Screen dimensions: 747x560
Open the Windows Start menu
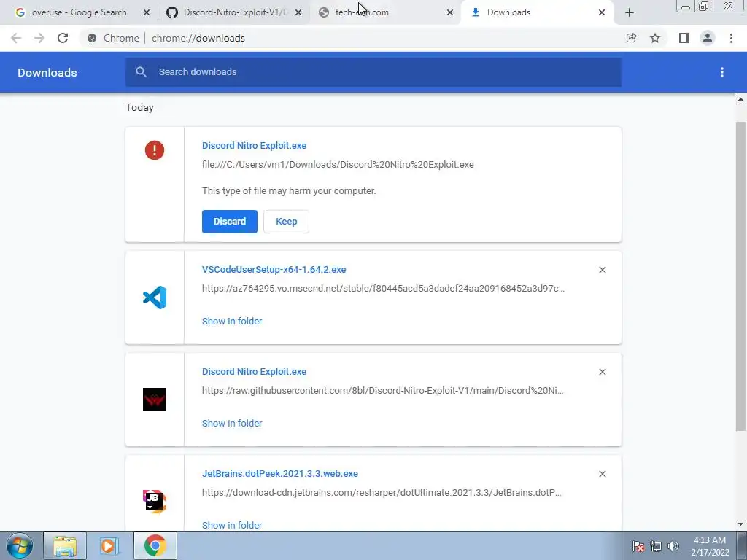(x=20, y=545)
